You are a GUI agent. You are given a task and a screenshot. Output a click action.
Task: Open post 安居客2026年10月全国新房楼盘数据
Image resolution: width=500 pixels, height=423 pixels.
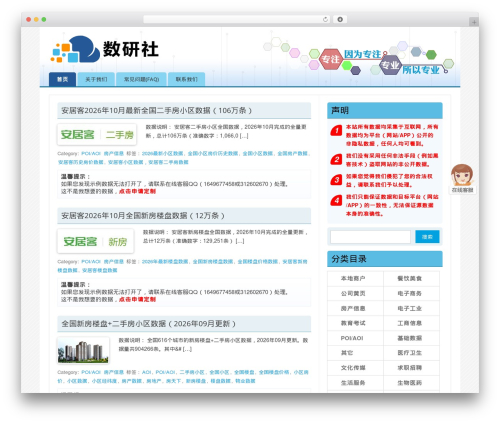143,216
